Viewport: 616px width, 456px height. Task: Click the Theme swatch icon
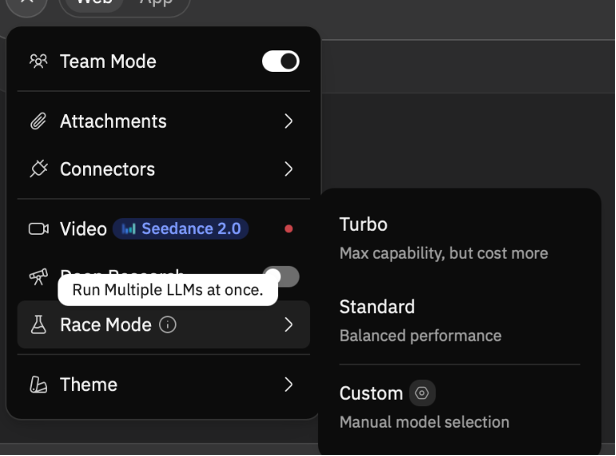click(38, 385)
